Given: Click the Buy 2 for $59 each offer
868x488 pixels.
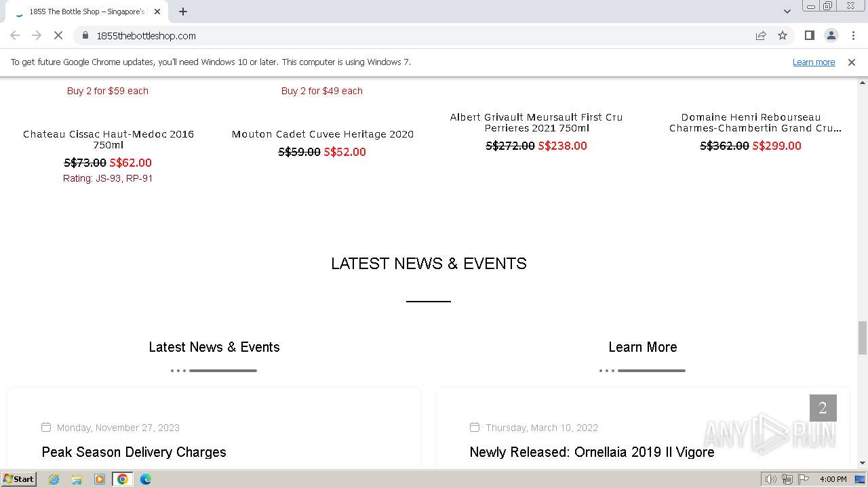Looking at the screenshot, I should [x=108, y=91].
